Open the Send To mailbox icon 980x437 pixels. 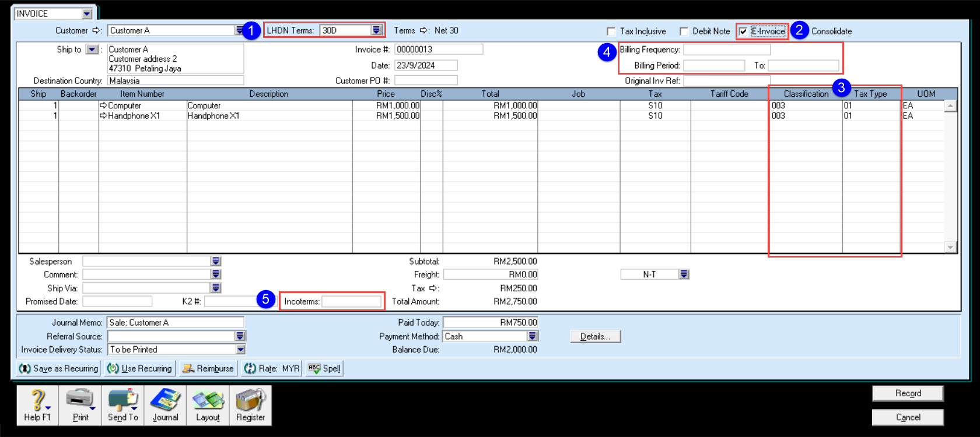tap(123, 405)
